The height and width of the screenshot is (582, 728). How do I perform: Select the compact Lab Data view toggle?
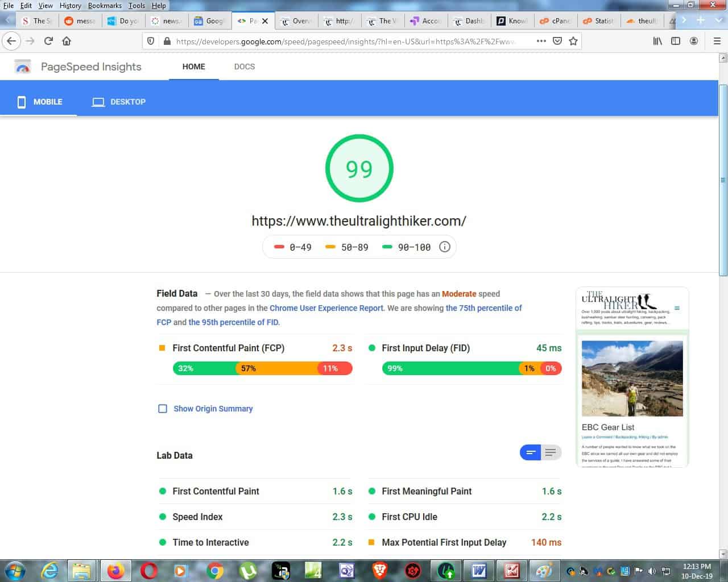tap(531, 452)
